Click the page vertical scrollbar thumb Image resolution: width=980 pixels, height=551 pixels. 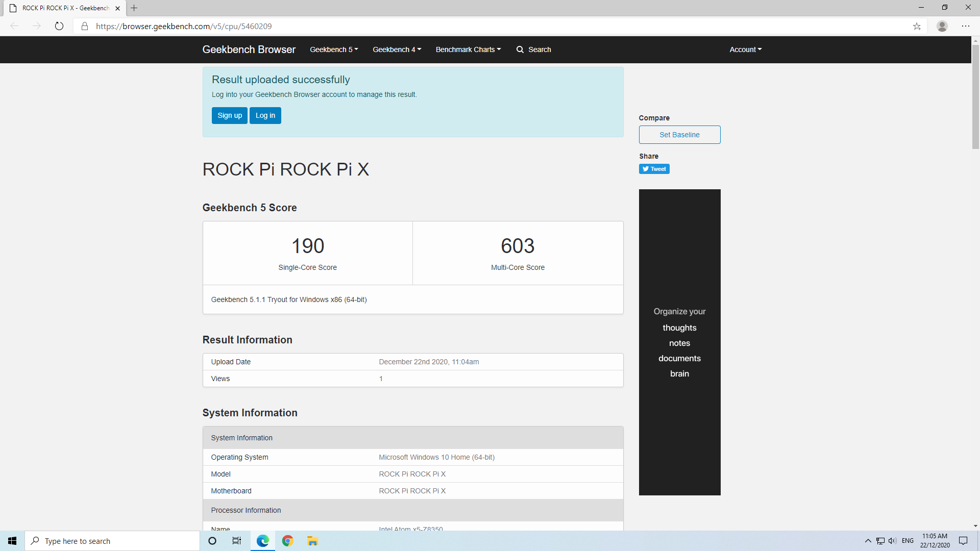975,97
